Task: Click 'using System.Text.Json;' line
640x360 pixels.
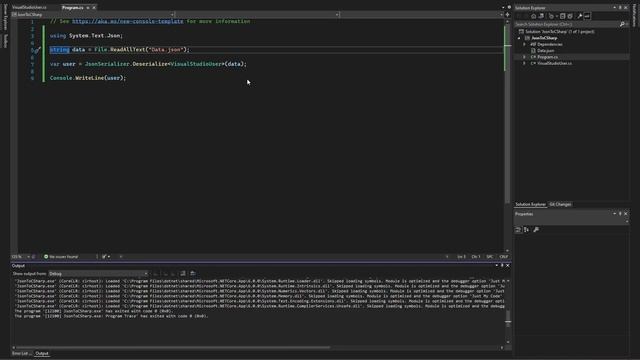Action: pos(86,36)
